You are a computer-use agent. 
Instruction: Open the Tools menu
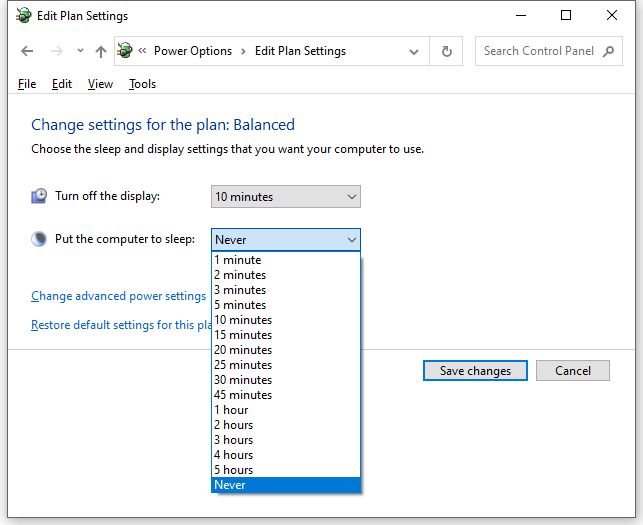click(x=142, y=84)
